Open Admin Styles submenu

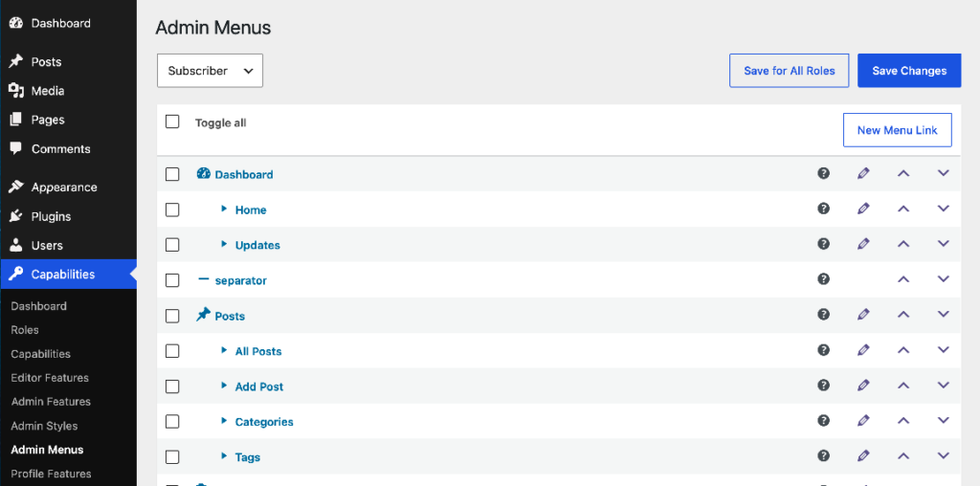click(44, 426)
